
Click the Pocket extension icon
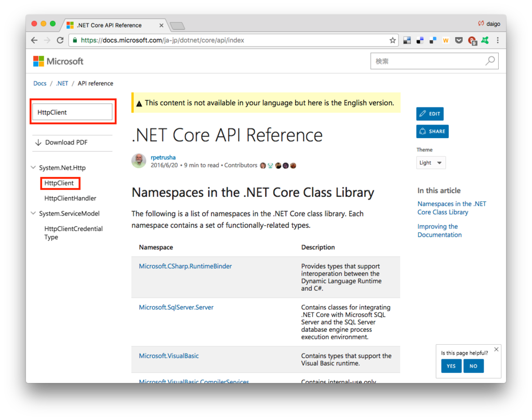459,40
